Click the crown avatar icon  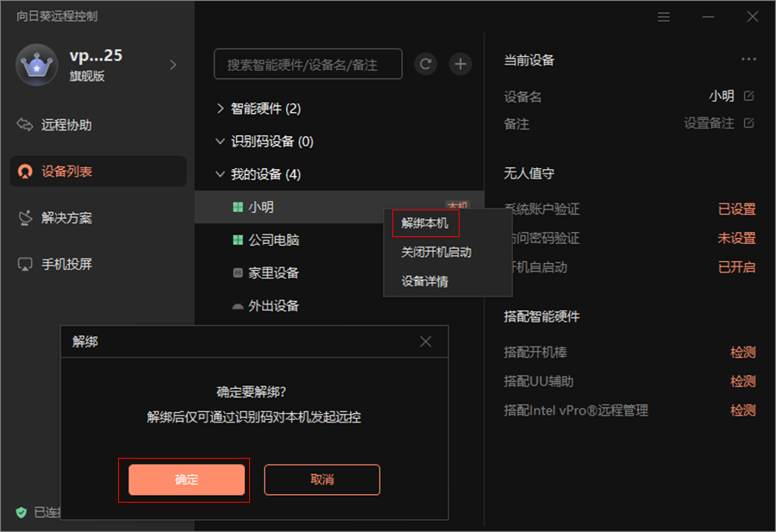pos(36,65)
